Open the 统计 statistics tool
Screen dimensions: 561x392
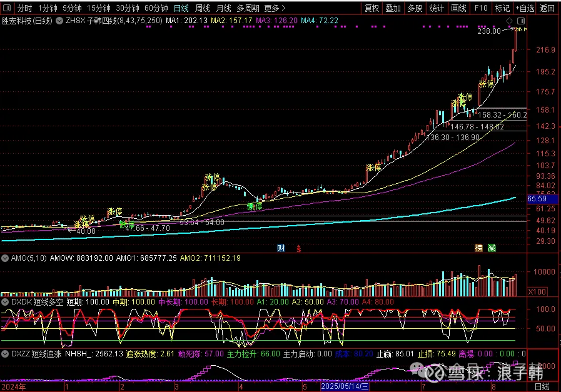[437, 8]
